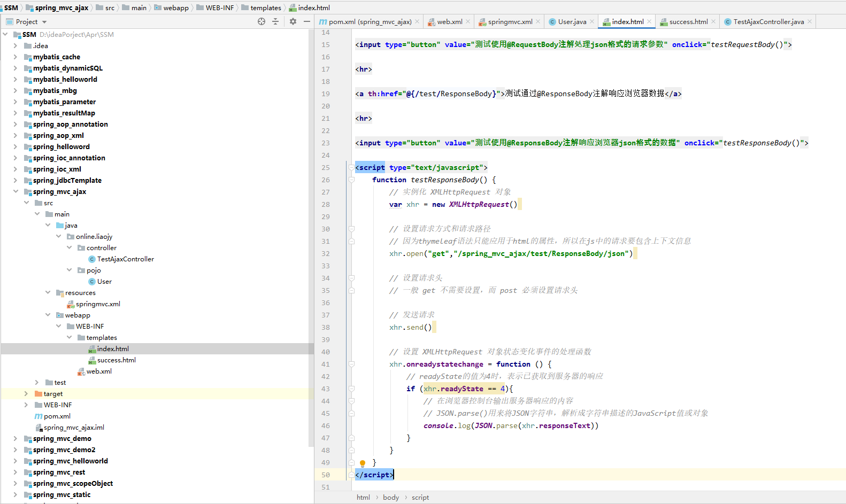Close the web.xml editor tab
Viewport: 846px width, 504px height.
(468, 22)
